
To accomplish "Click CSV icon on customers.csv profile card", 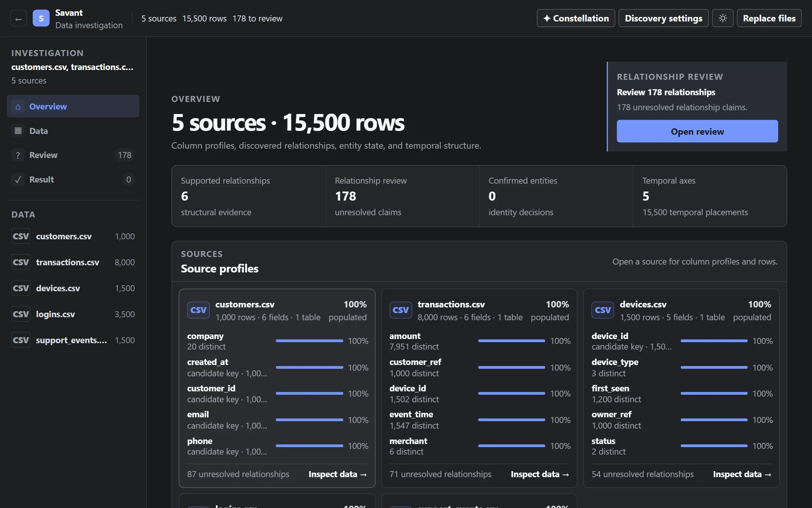I will point(198,310).
